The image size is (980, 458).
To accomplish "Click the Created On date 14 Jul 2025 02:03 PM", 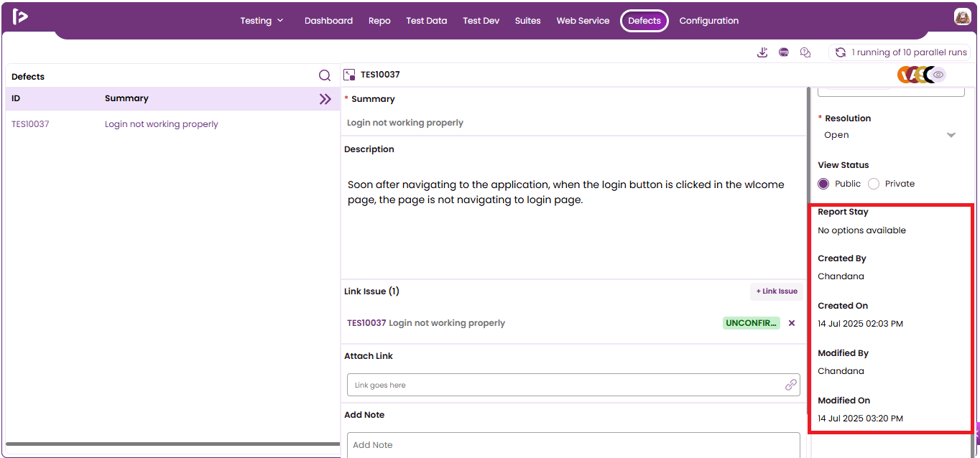I will click(x=860, y=324).
